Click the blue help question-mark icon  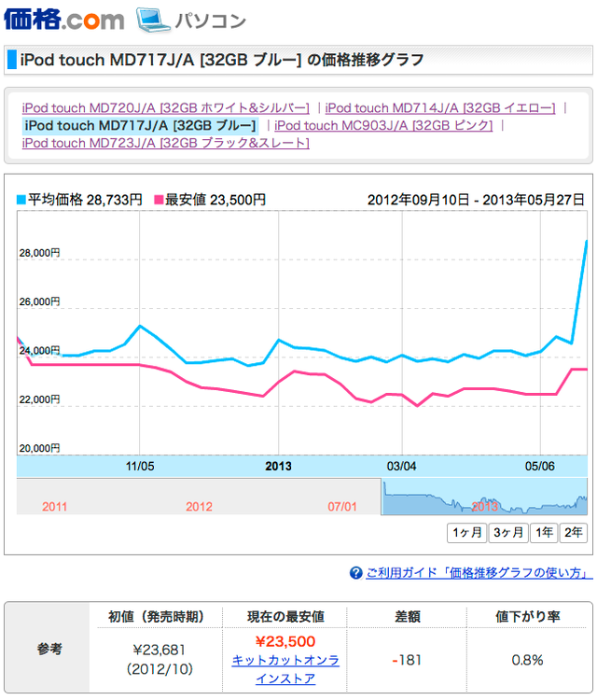(x=355, y=572)
